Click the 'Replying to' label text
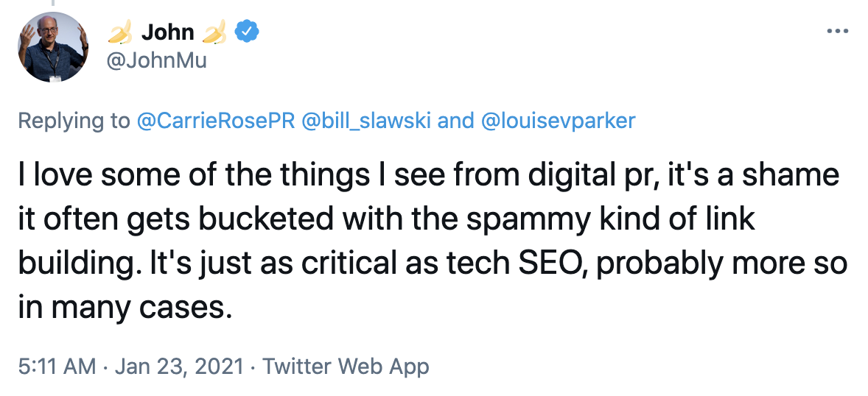The image size is (868, 396). pyautogui.click(x=74, y=121)
